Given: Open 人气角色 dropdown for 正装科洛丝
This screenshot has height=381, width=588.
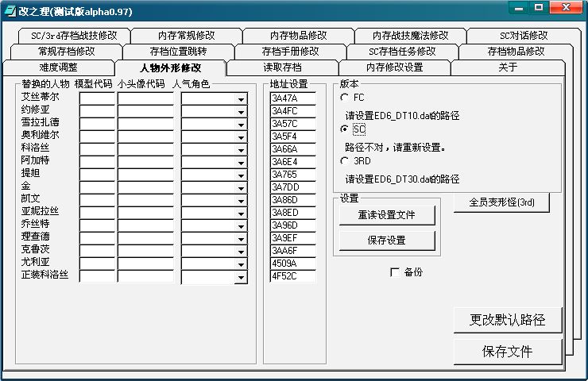Looking at the screenshot, I should tap(241, 278).
